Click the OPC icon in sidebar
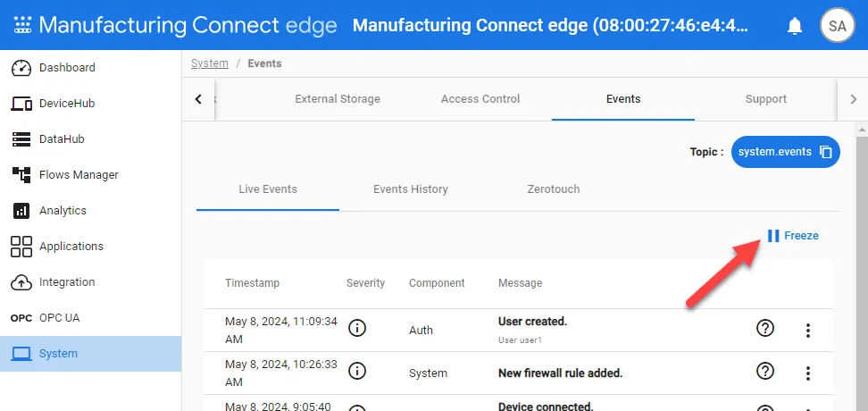Image resolution: width=868 pixels, height=411 pixels. pos(21,318)
